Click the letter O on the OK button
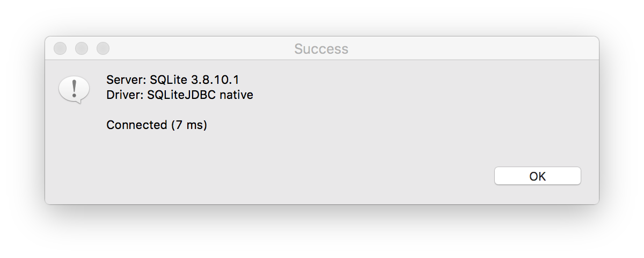Viewport: 644px width, 258px height. point(533,176)
